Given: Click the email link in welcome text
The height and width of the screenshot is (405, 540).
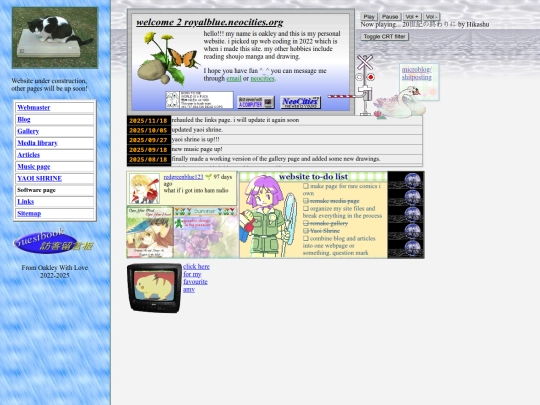Looking at the screenshot, I should [x=233, y=79].
